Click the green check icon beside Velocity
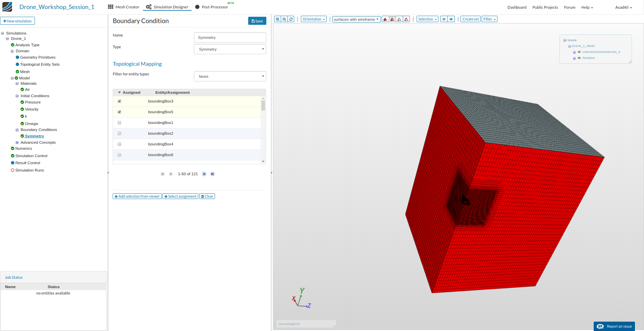Image resolution: width=644 pixels, height=331 pixels. [x=22, y=109]
